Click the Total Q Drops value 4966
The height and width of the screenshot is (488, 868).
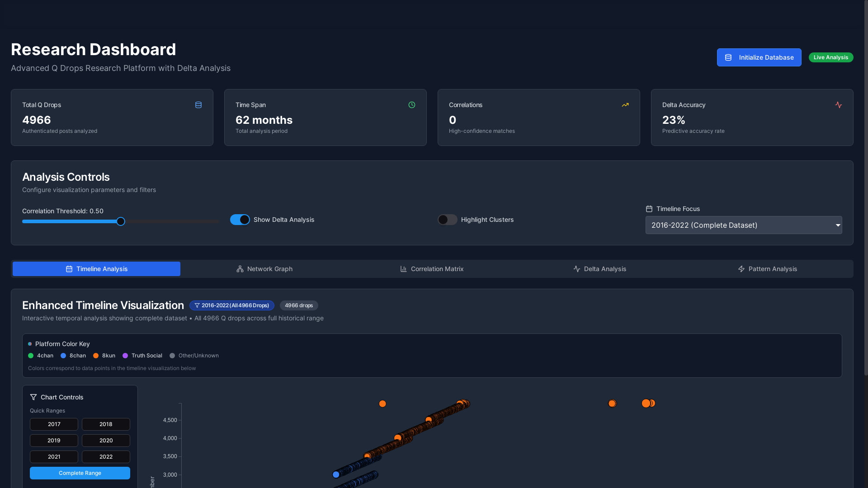click(x=37, y=120)
